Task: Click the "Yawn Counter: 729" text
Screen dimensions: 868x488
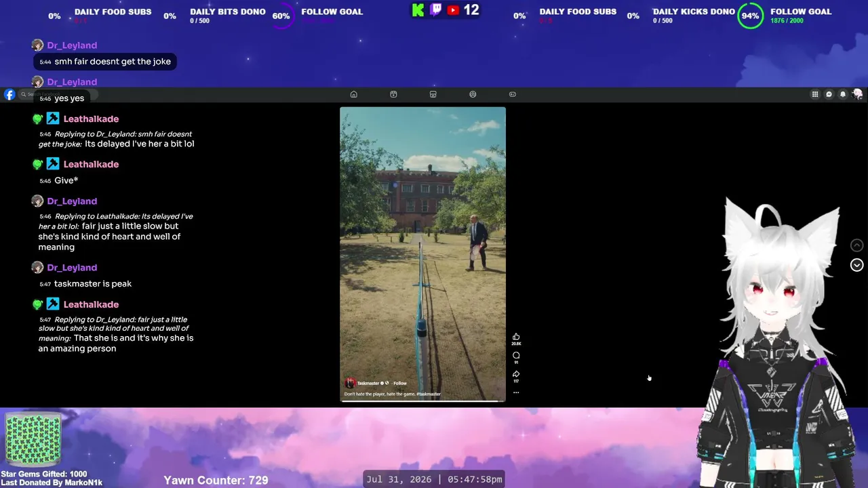Action: click(216, 480)
